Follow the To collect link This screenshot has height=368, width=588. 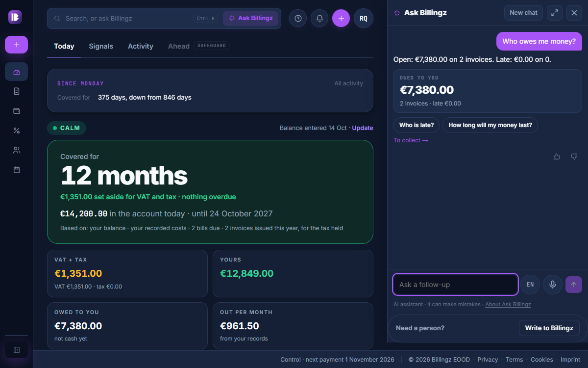[x=411, y=140]
